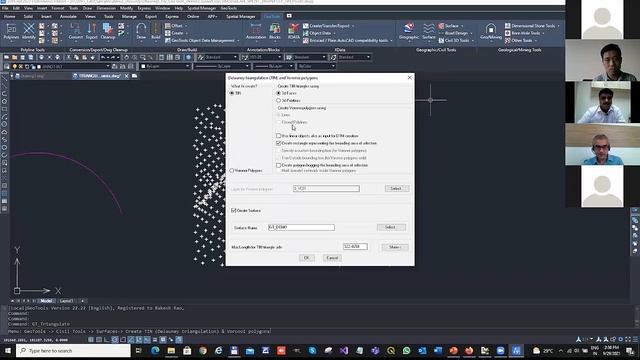
Task: Open the Polylines tool in the ribbon
Action: [11, 31]
